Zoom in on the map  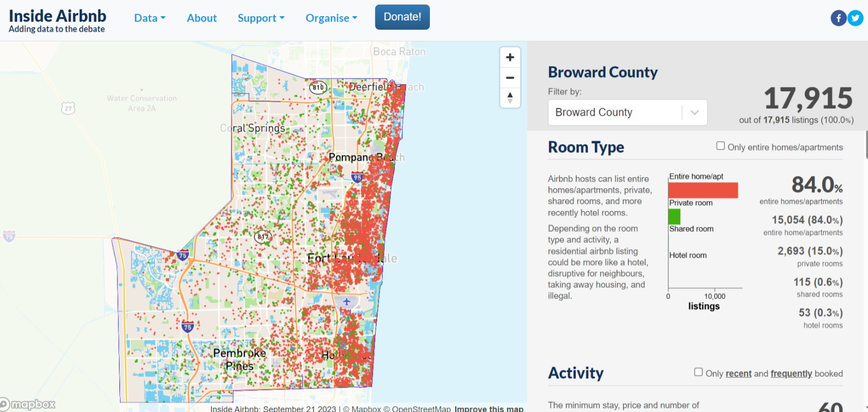point(510,57)
